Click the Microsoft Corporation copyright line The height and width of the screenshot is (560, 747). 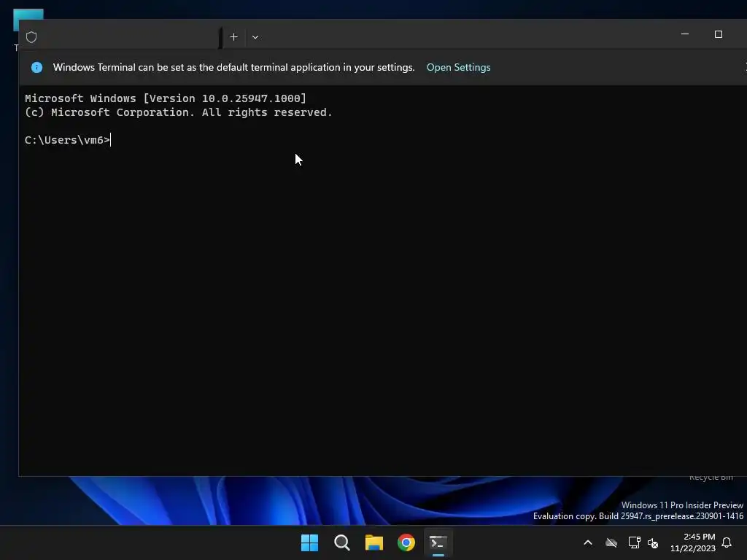click(x=178, y=112)
